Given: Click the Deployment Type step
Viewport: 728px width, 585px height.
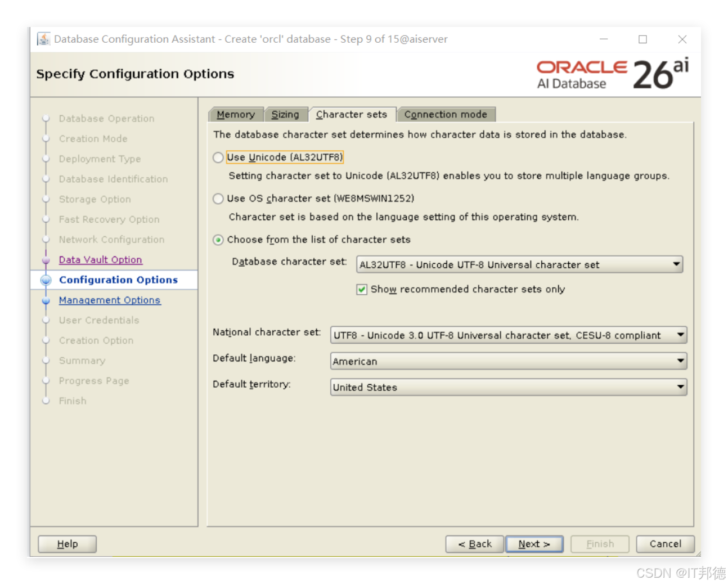Looking at the screenshot, I should tap(100, 159).
